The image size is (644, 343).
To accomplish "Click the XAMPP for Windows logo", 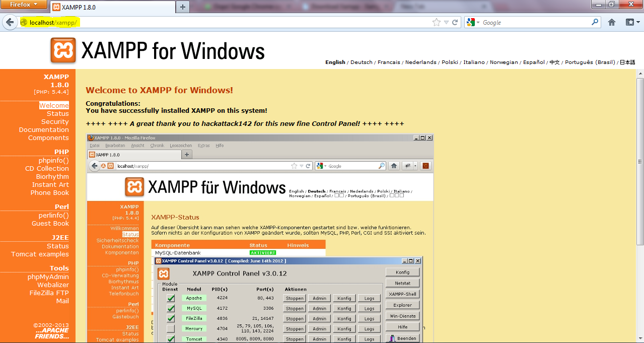I will 158,50.
